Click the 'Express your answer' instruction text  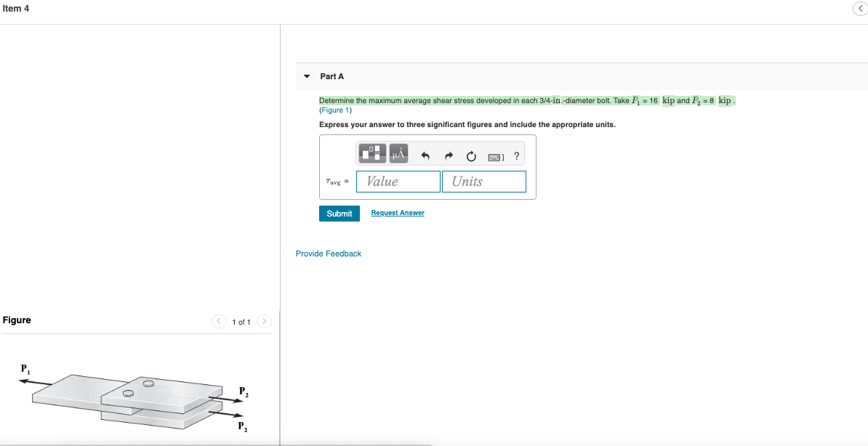point(467,124)
